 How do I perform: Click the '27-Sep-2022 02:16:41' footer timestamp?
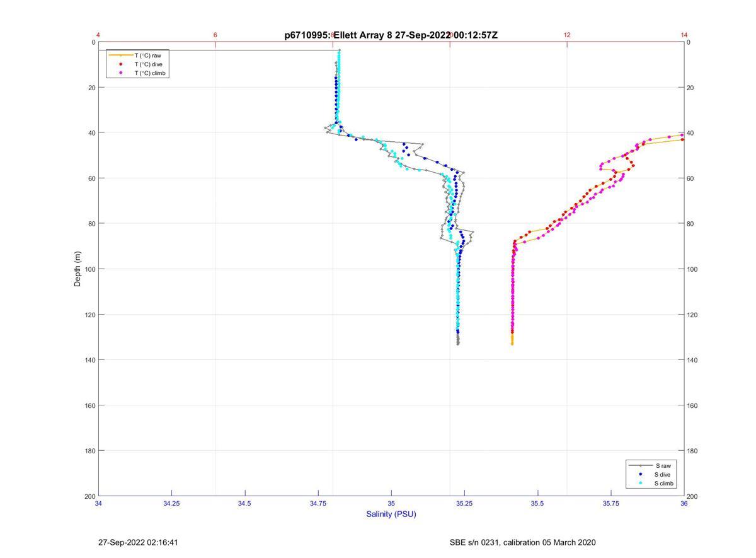[138, 542]
